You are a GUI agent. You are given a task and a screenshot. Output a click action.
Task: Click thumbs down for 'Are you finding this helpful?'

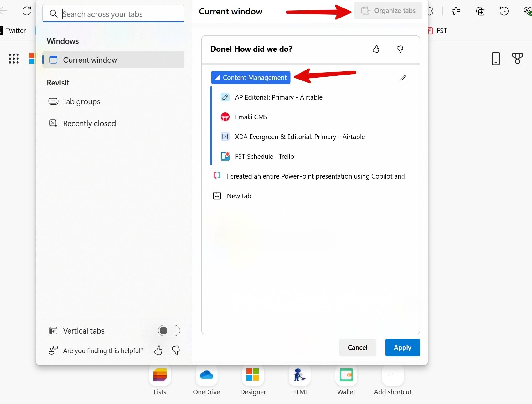[x=176, y=350]
